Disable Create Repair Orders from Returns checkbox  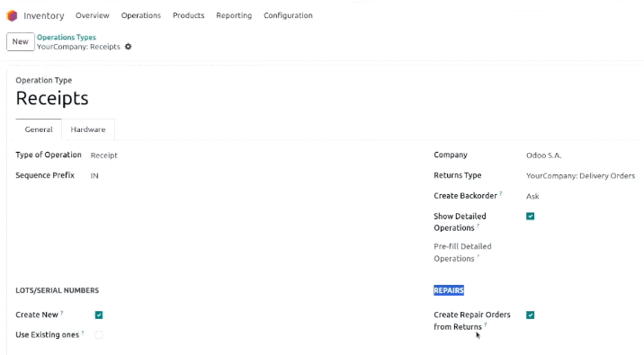(531, 315)
